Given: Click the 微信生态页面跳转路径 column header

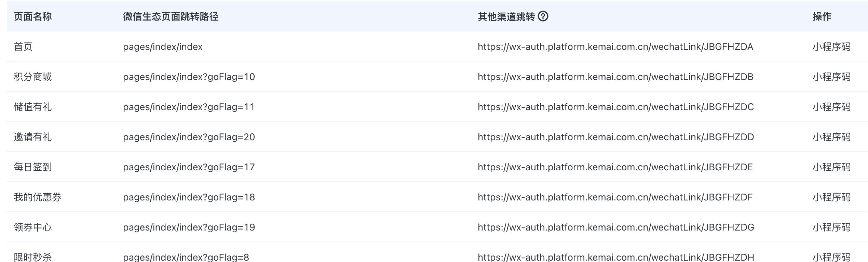Looking at the screenshot, I should click(171, 16).
